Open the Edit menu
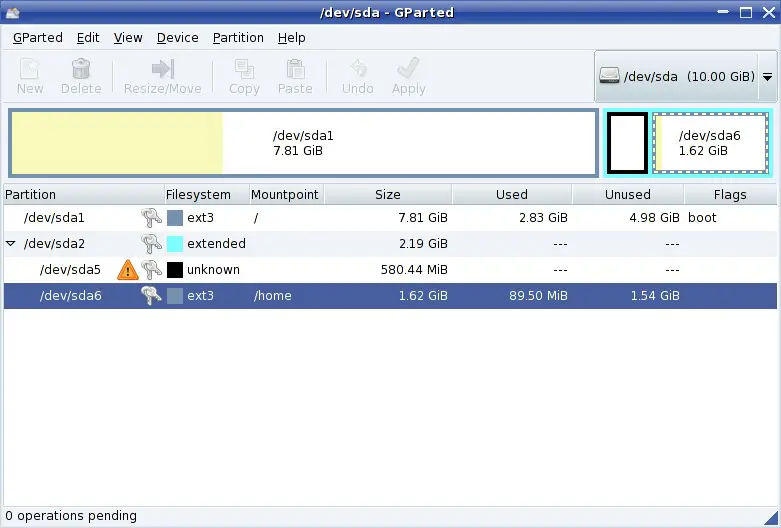This screenshot has width=781, height=528. 88,38
